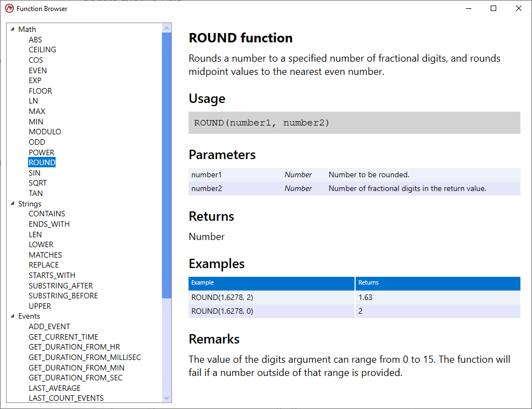Screen dimensions: 532x409
Task: Select the GET_CURRENT_TIME function
Action: pos(63,337)
